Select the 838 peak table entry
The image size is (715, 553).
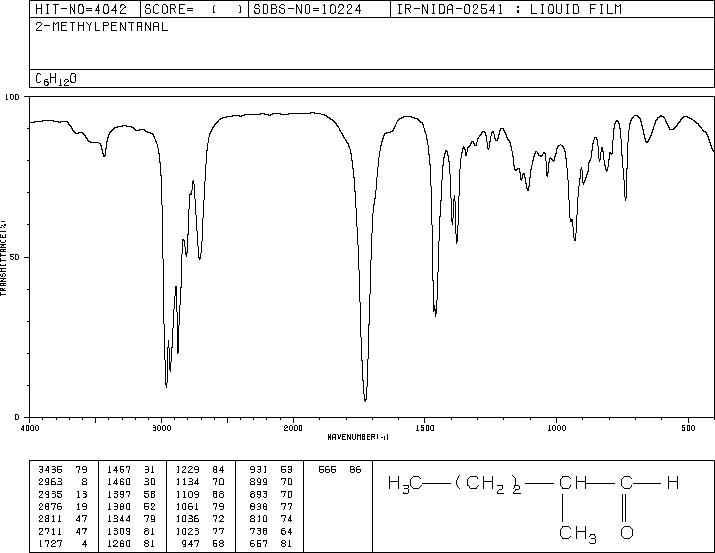tap(271, 506)
